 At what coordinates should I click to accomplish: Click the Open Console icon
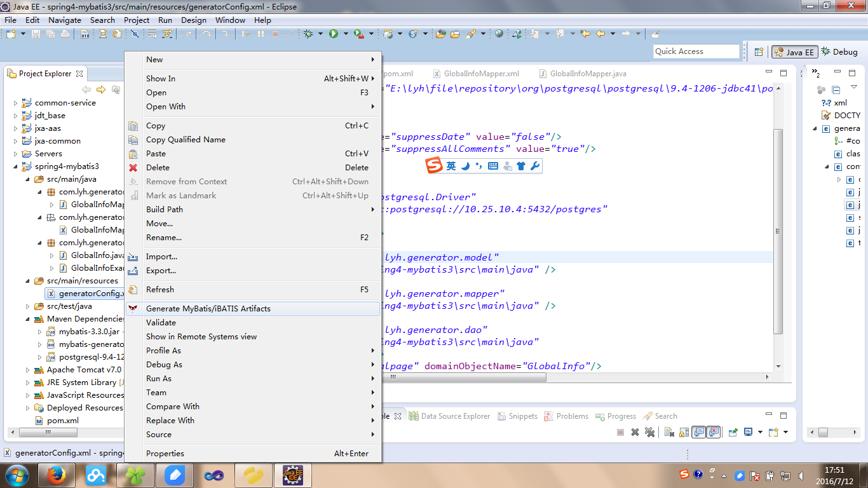(x=773, y=432)
